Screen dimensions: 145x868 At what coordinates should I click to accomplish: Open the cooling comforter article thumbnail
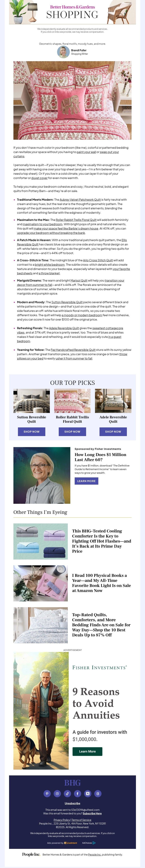point(41,541)
